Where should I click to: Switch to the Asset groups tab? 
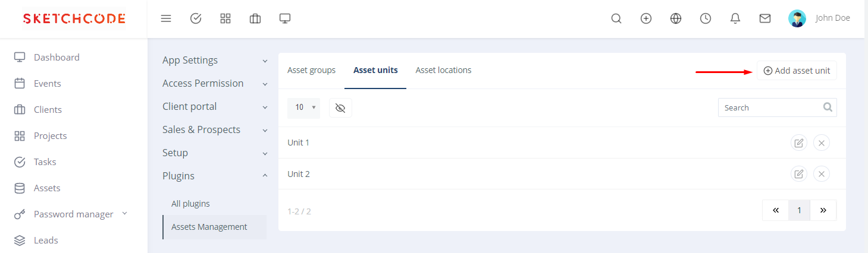tap(311, 70)
